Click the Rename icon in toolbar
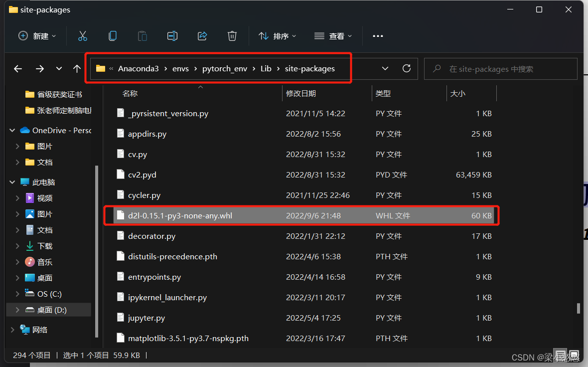588x367 pixels. pyautogui.click(x=172, y=36)
